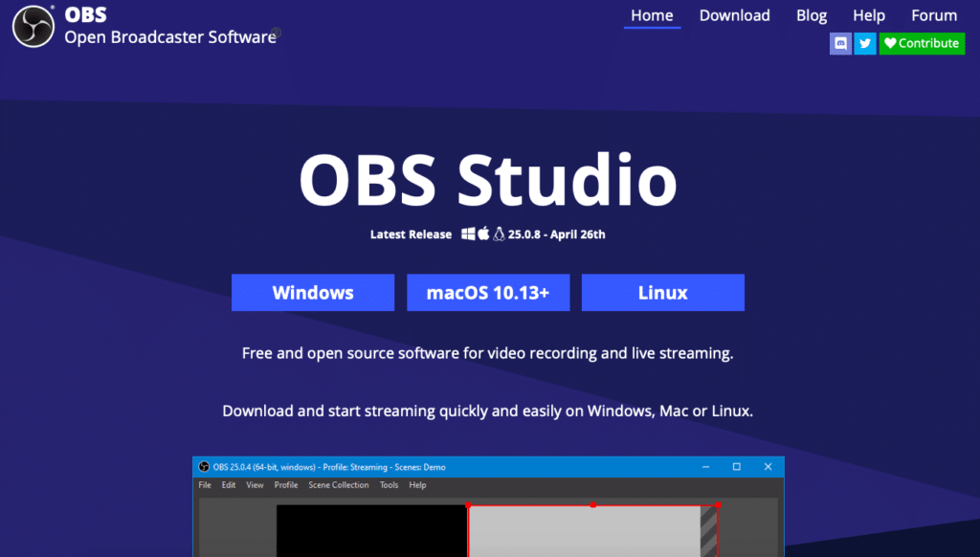The width and height of the screenshot is (980, 557).
Task: Choose the blue Linux download button
Action: [x=662, y=293]
